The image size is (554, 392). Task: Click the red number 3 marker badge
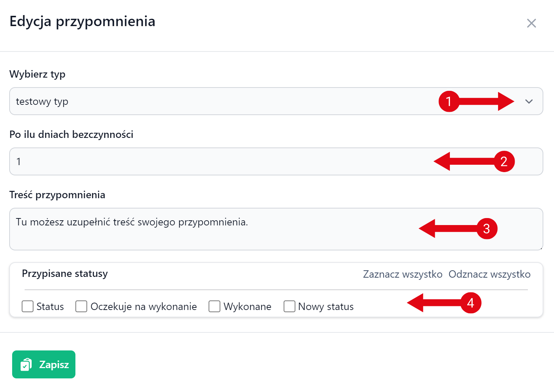pyautogui.click(x=487, y=229)
